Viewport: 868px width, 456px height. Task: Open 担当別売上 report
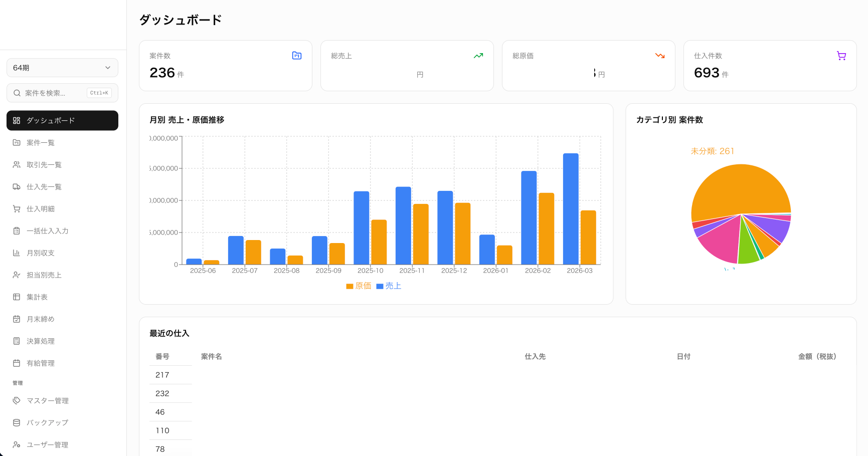click(x=62, y=275)
